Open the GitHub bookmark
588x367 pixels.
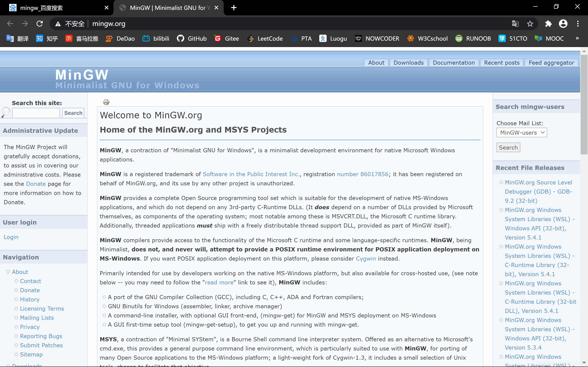pos(192,38)
